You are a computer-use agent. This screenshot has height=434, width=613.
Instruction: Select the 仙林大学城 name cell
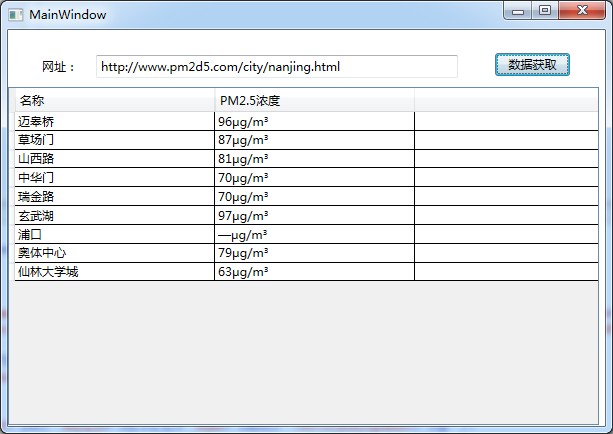(x=115, y=272)
